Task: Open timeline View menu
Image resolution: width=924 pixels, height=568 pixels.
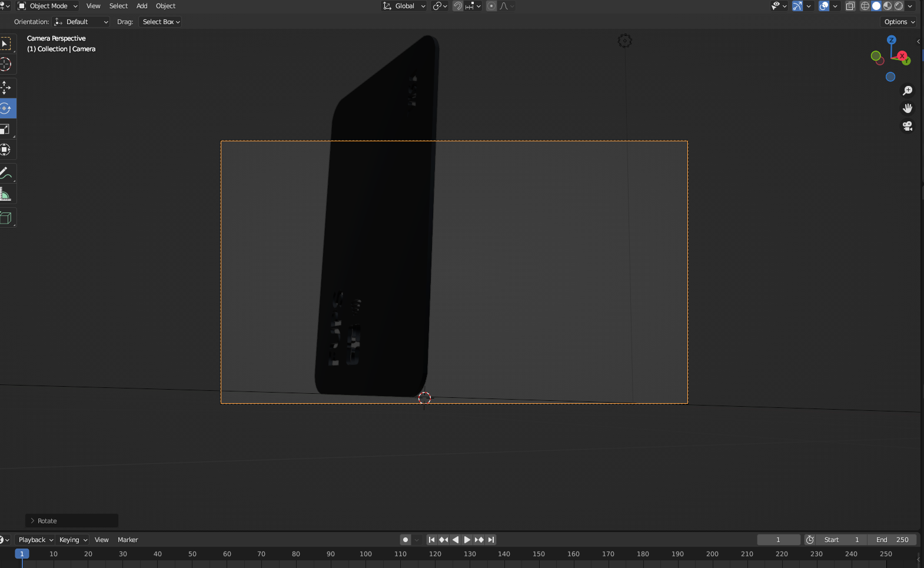Action: [x=101, y=540]
